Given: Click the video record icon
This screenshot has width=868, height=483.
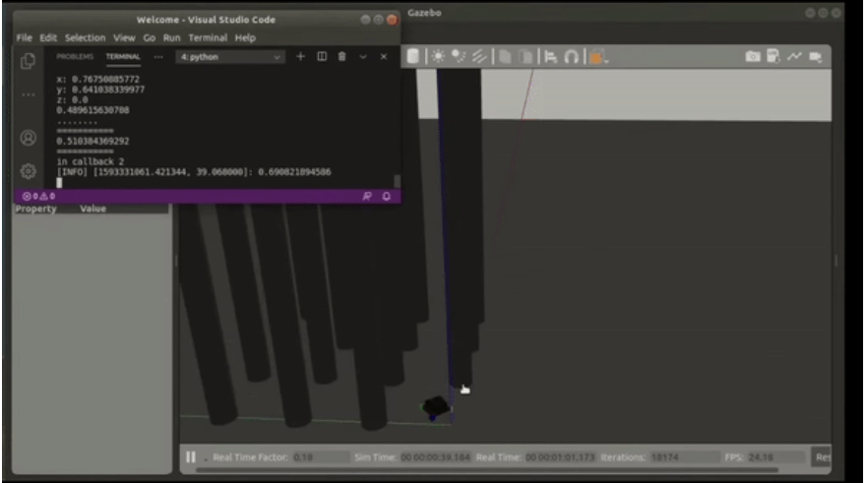Looking at the screenshot, I should pos(815,57).
